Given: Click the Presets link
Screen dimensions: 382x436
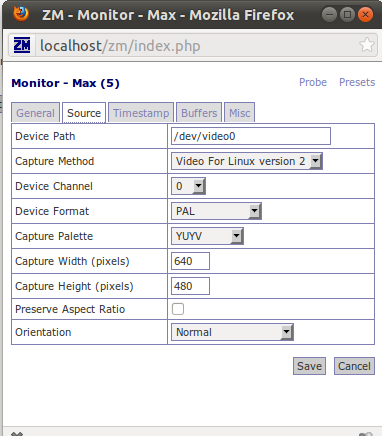Looking at the screenshot, I should [357, 82].
